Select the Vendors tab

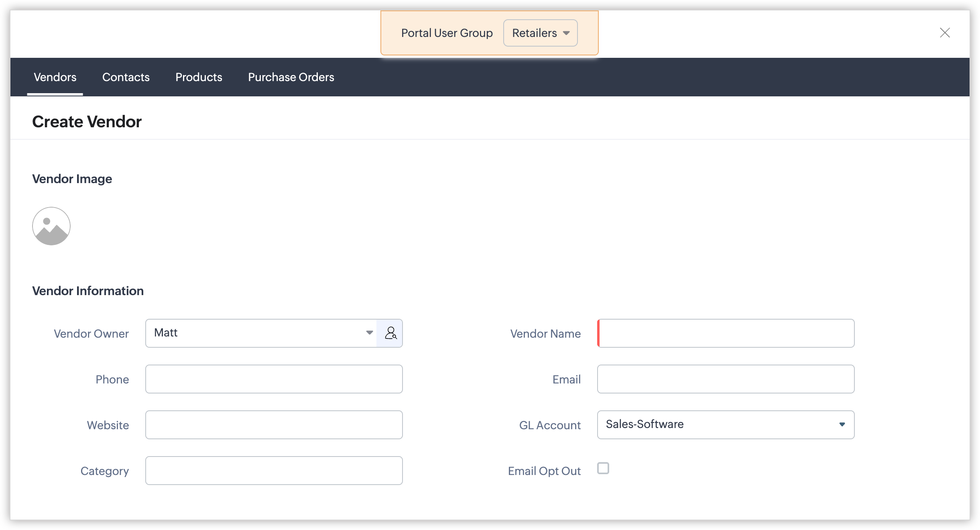point(55,77)
